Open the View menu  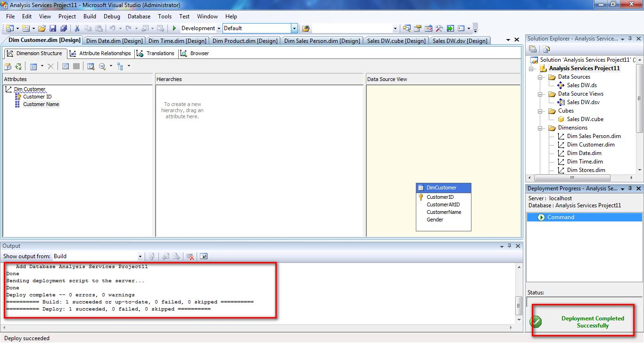click(45, 16)
